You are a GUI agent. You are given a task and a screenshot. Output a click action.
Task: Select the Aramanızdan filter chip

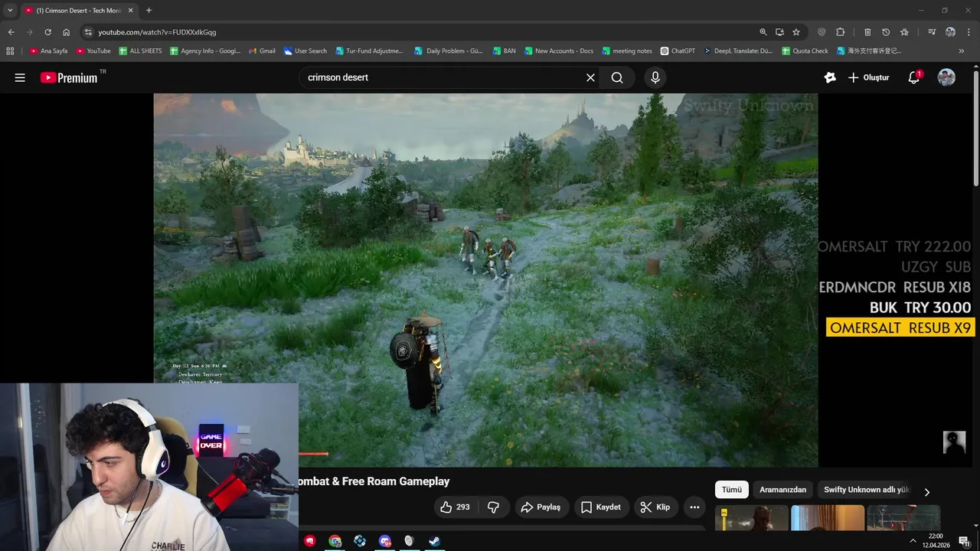coord(782,490)
